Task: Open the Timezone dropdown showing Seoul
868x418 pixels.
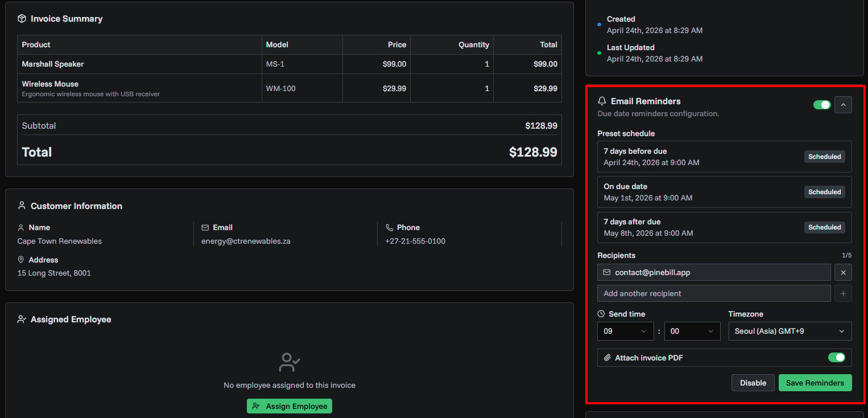Action: tap(790, 331)
